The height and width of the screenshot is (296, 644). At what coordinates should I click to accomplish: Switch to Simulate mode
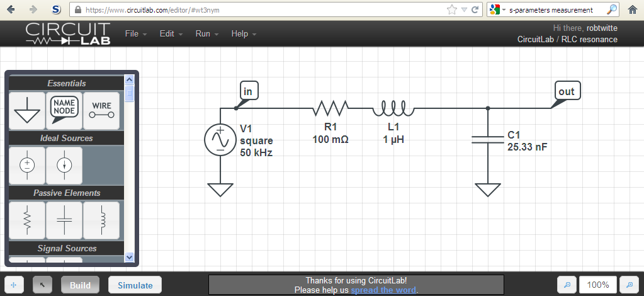tap(135, 285)
